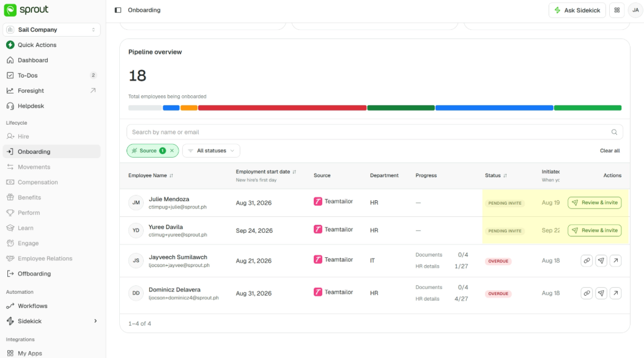This screenshot has height=358, width=644.
Task: Open the apps grid icon in header
Action: click(617, 10)
